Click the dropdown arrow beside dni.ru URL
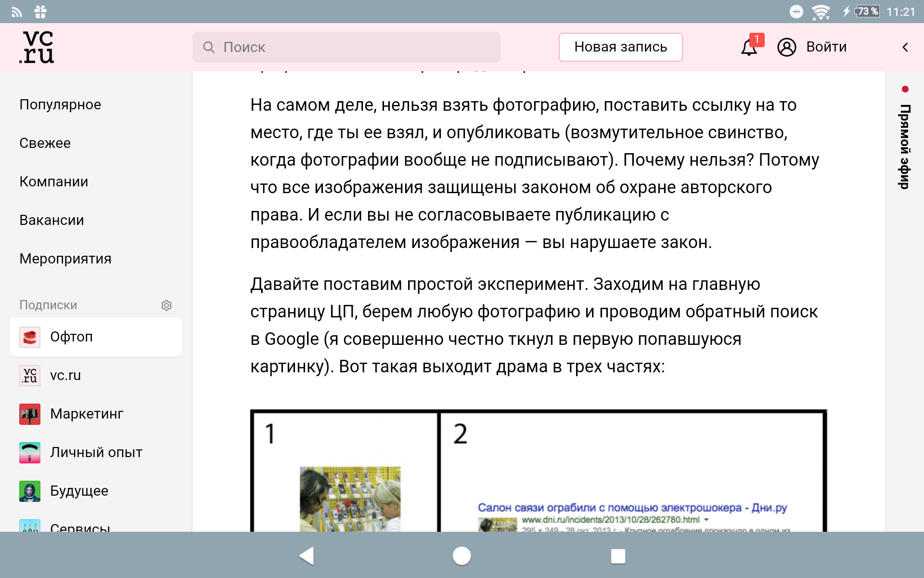Screen dimensions: 924x578 pyautogui.click(x=706, y=520)
